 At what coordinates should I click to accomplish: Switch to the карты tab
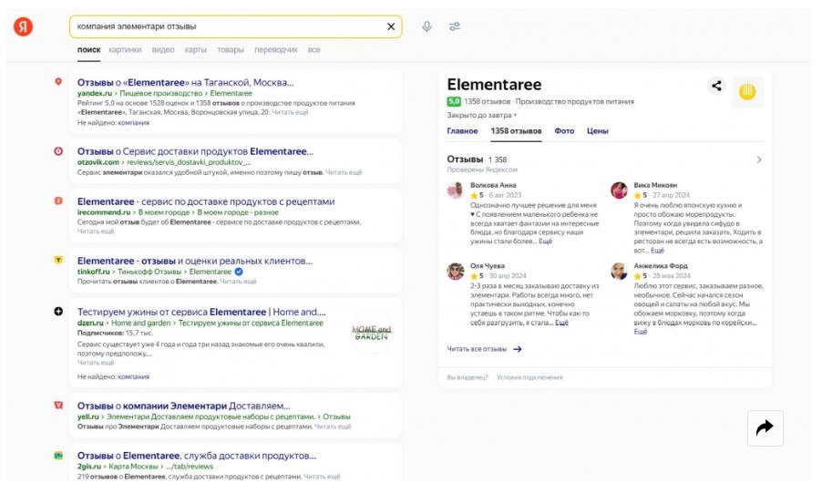[x=196, y=50]
